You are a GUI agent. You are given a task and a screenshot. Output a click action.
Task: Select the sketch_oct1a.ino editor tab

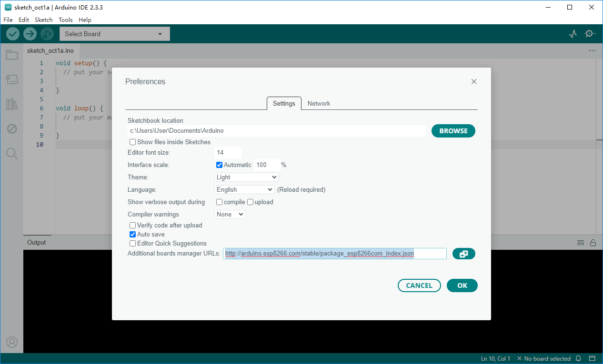(50, 50)
